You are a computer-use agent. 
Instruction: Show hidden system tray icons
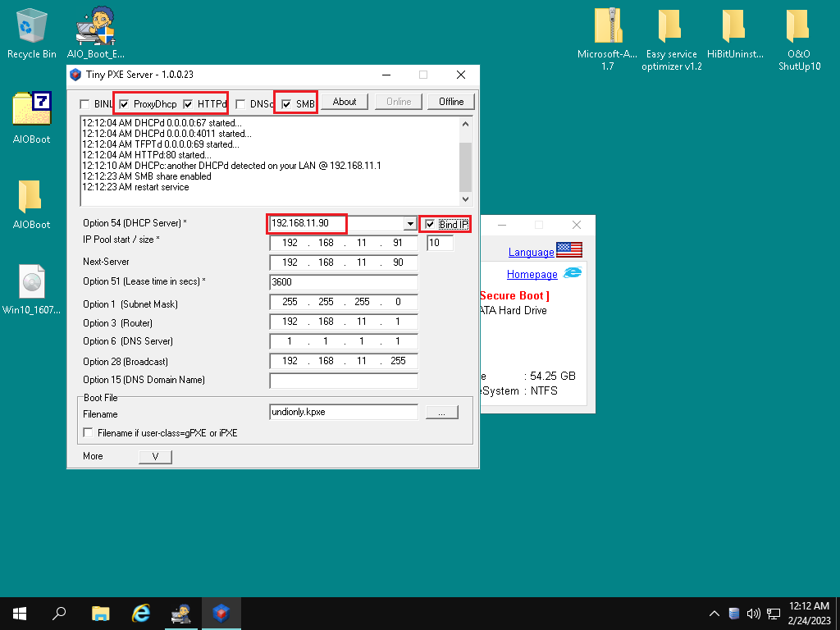(x=714, y=614)
